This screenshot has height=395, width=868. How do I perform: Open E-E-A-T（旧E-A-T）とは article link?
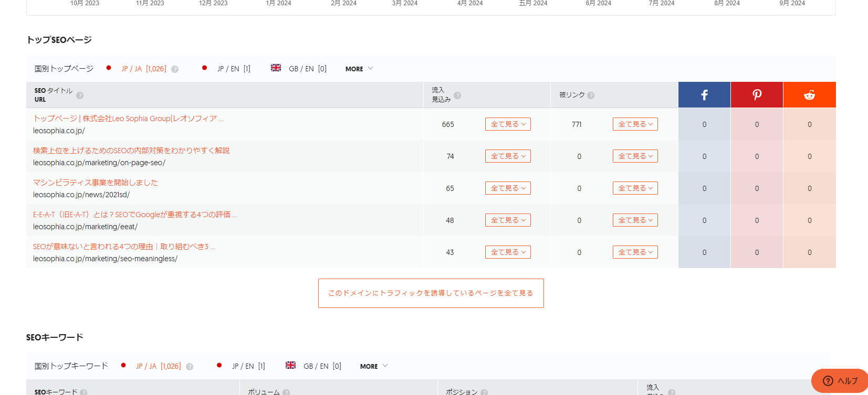(135, 215)
